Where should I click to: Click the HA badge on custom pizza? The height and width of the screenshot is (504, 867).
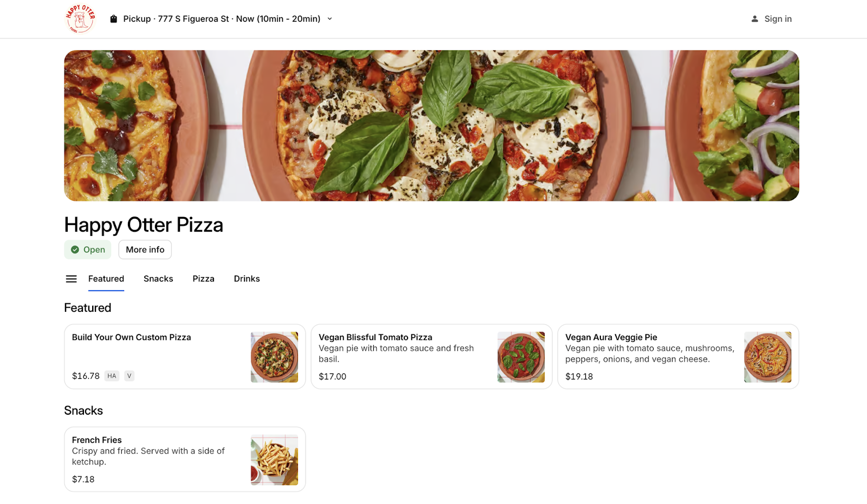[112, 376]
